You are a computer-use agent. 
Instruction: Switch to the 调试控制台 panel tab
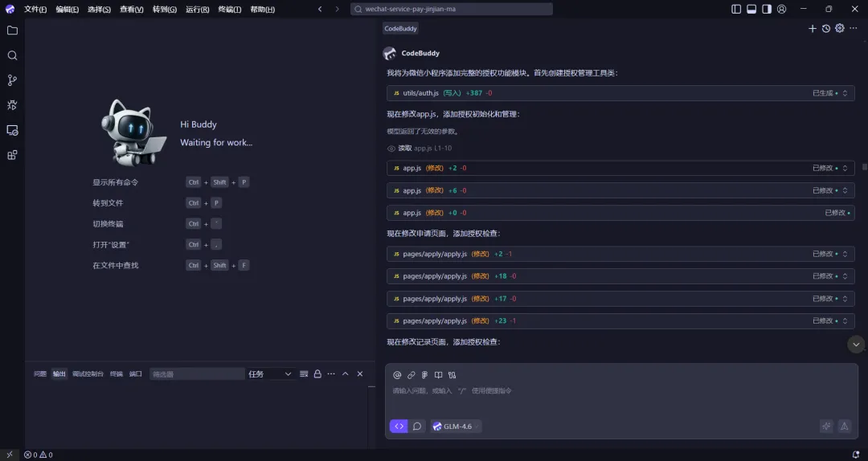(x=88, y=374)
